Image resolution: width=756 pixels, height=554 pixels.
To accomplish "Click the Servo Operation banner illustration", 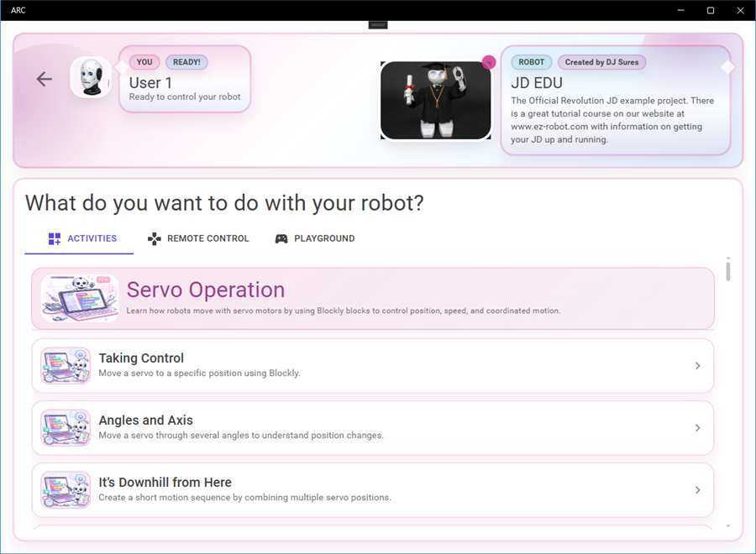I will pos(80,299).
